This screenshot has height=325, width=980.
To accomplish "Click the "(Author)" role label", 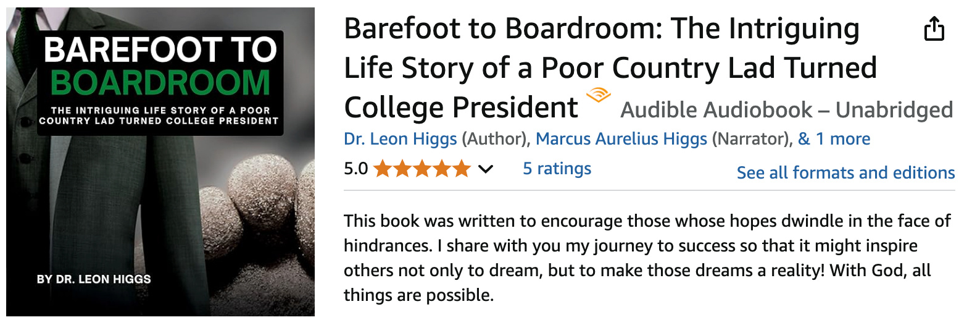I will point(494,139).
